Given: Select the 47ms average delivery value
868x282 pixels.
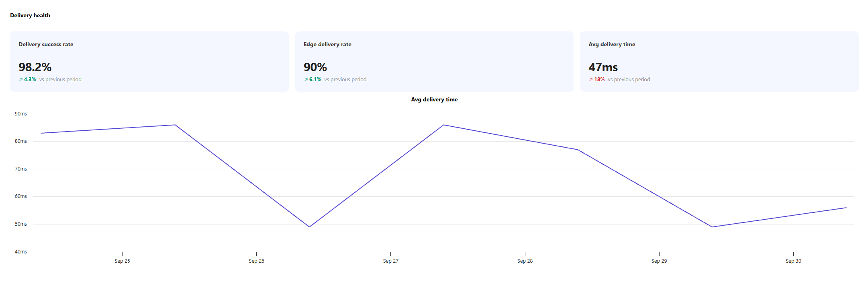Looking at the screenshot, I should point(603,67).
